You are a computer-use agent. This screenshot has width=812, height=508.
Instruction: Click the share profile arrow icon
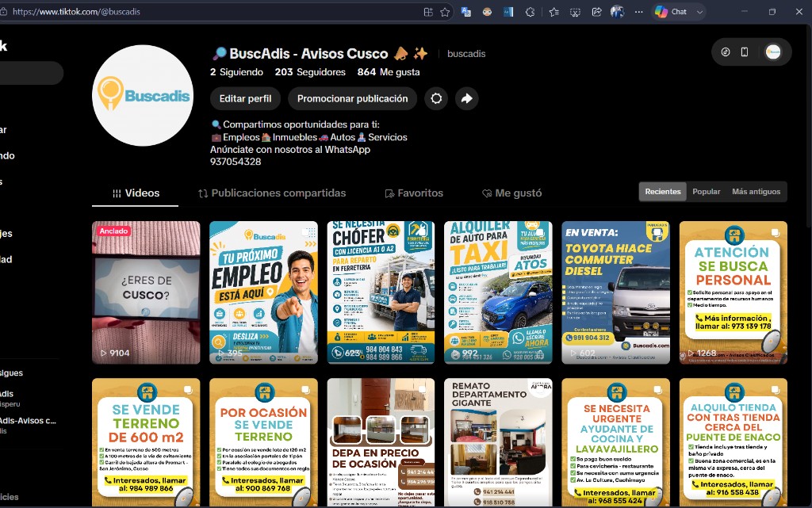(x=466, y=98)
